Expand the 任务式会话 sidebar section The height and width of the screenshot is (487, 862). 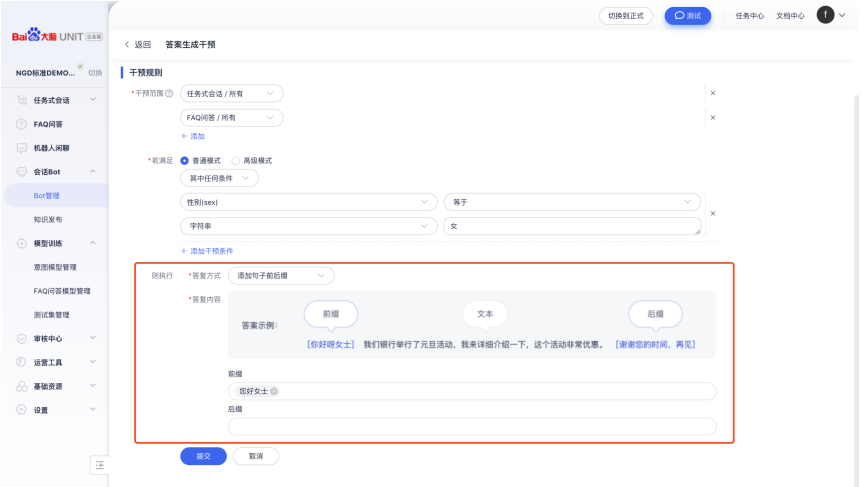92,99
